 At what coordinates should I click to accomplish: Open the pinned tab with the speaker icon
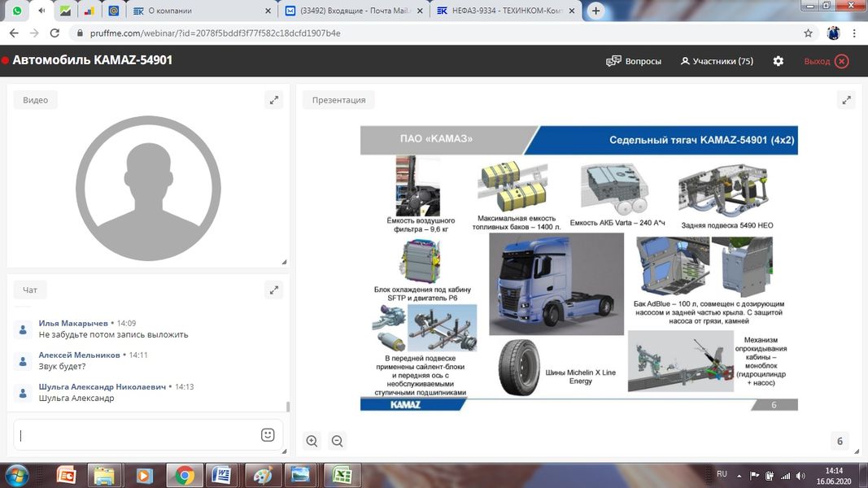41,11
